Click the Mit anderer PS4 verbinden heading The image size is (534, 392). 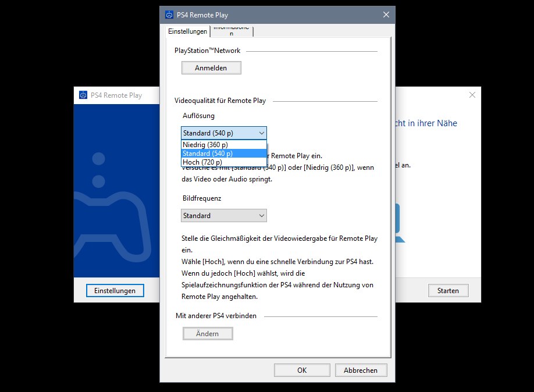pos(216,316)
